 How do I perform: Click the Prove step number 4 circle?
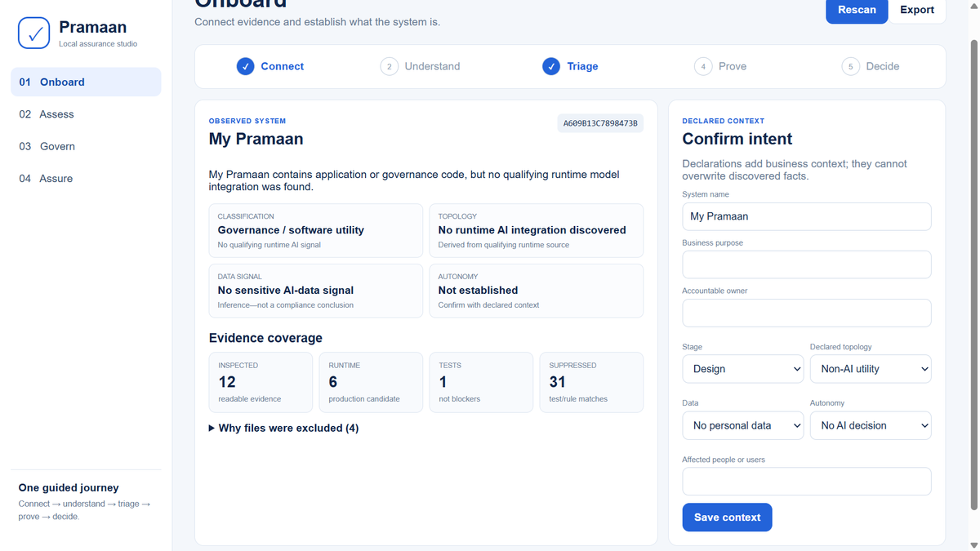(703, 66)
